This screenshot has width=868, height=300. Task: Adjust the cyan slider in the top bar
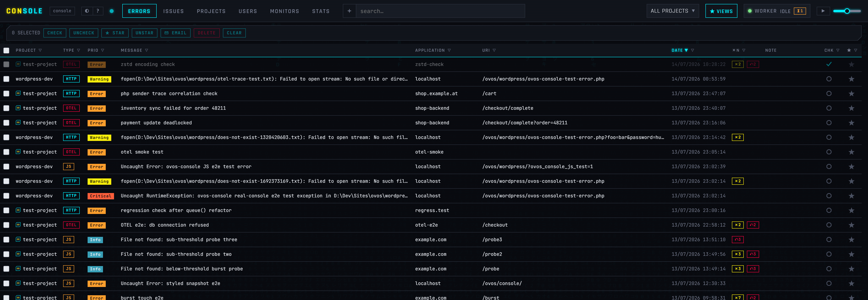(x=847, y=11)
